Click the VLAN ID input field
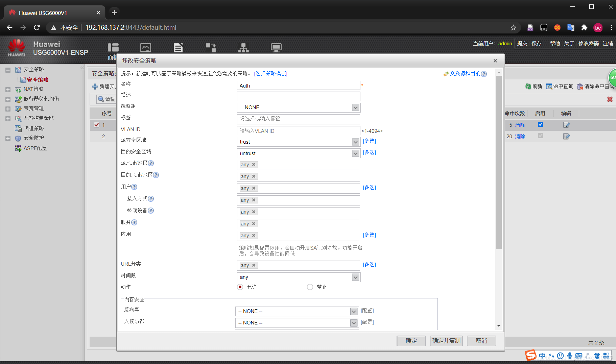The height and width of the screenshot is (364, 616). tap(299, 131)
